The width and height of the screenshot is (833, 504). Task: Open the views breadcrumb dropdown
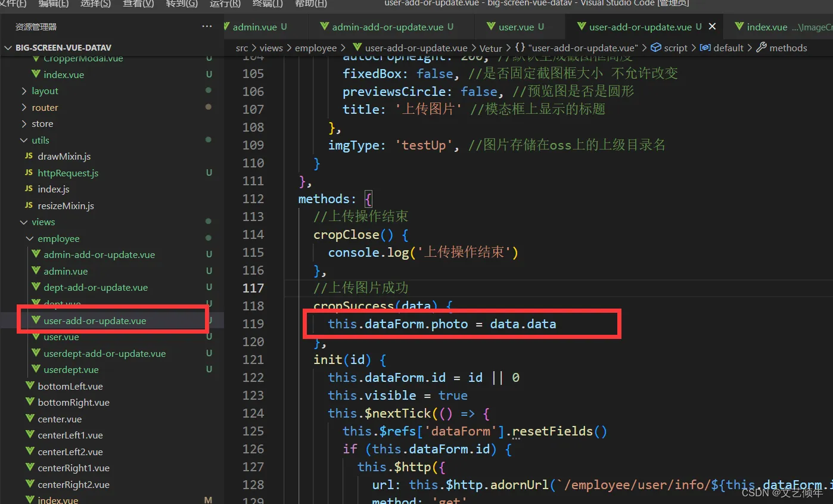pos(271,48)
